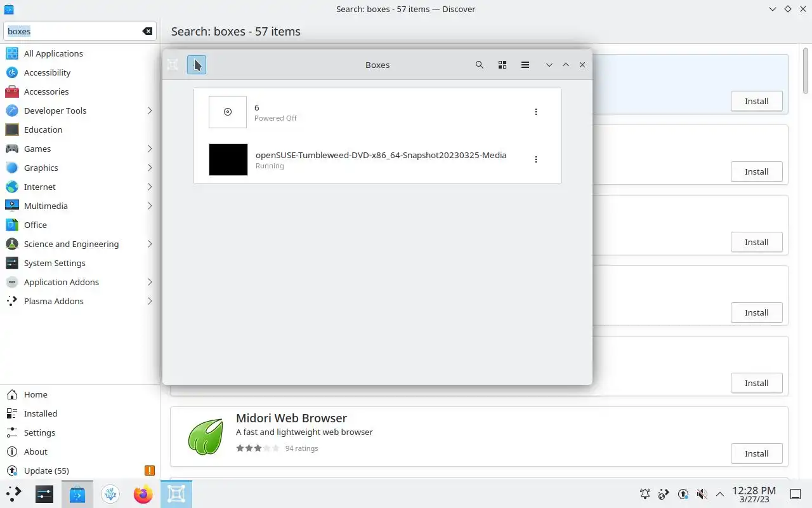Show hidden system tray icons
812x508 pixels.
point(720,494)
